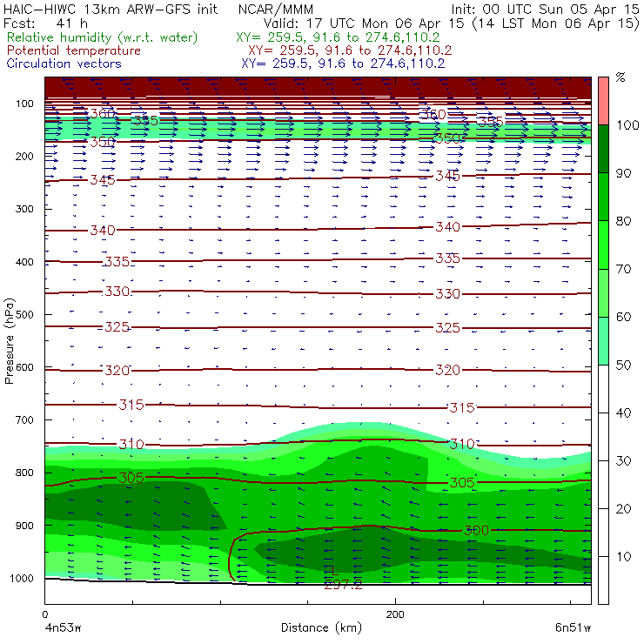Click the '6n51w' end location label
644x644 pixels.
(x=573, y=628)
